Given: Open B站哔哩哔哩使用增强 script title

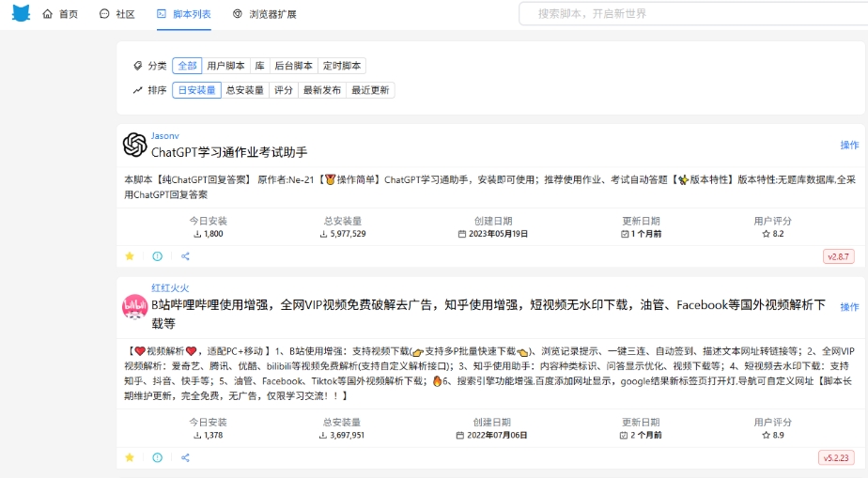Looking at the screenshot, I should coord(488,314).
